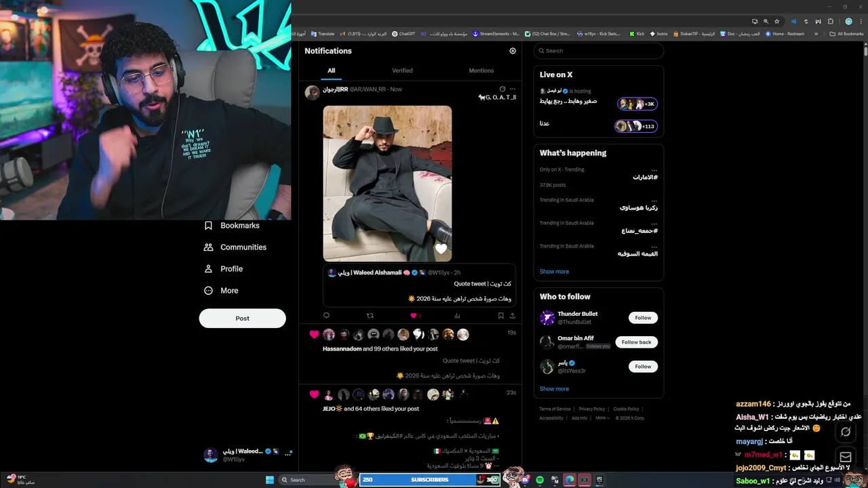Open more options for القيمه السوقيه trend
The height and width of the screenshot is (488, 868).
pyautogui.click(x=654, y=246)
